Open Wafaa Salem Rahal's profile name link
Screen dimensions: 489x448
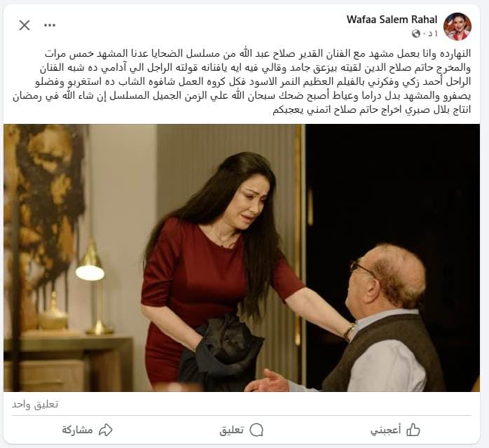[x=392, y=20]
